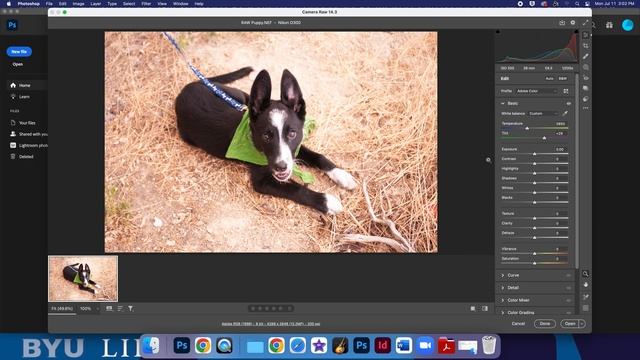Launch InDesign from the Dock
The image size is (640, 360).
tap(382, 346)
